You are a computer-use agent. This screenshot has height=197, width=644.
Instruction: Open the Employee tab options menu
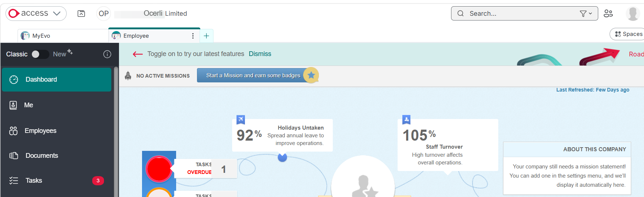coord(193,36)
